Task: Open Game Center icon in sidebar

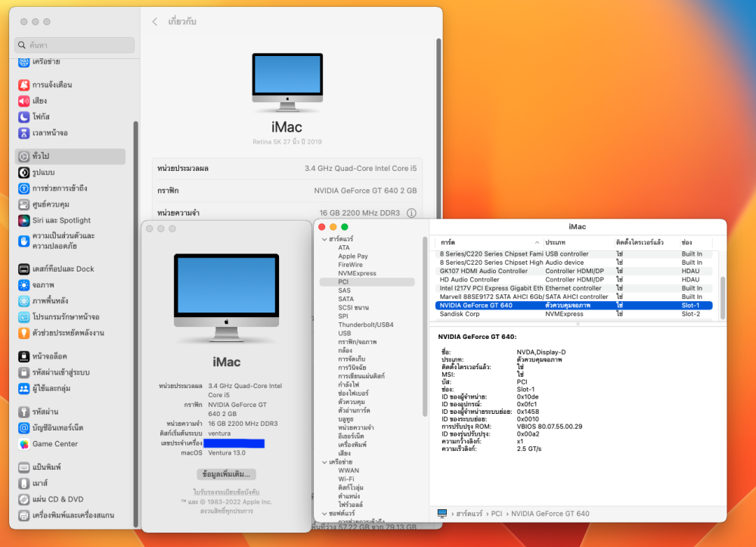Action: click(x=23, y=444)
